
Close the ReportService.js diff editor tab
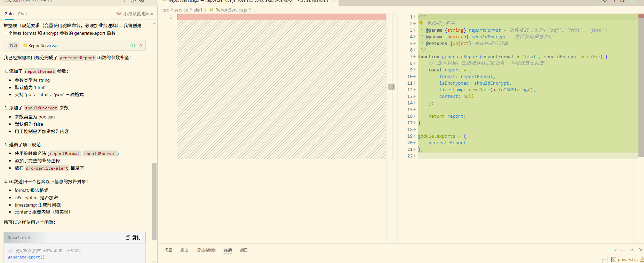333,1
